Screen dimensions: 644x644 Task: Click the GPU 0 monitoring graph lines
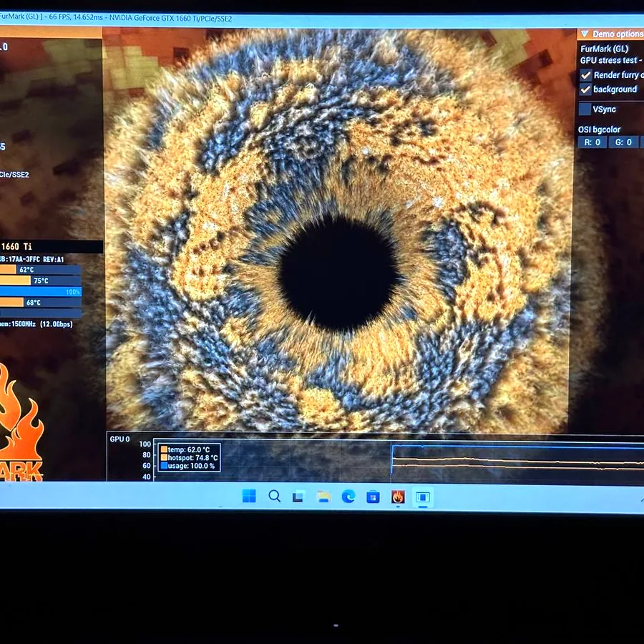pyautogui.click(x=517, y=458)
